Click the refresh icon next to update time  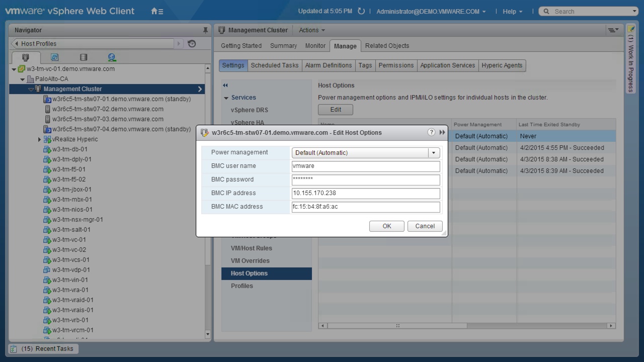tap(361, 11)
